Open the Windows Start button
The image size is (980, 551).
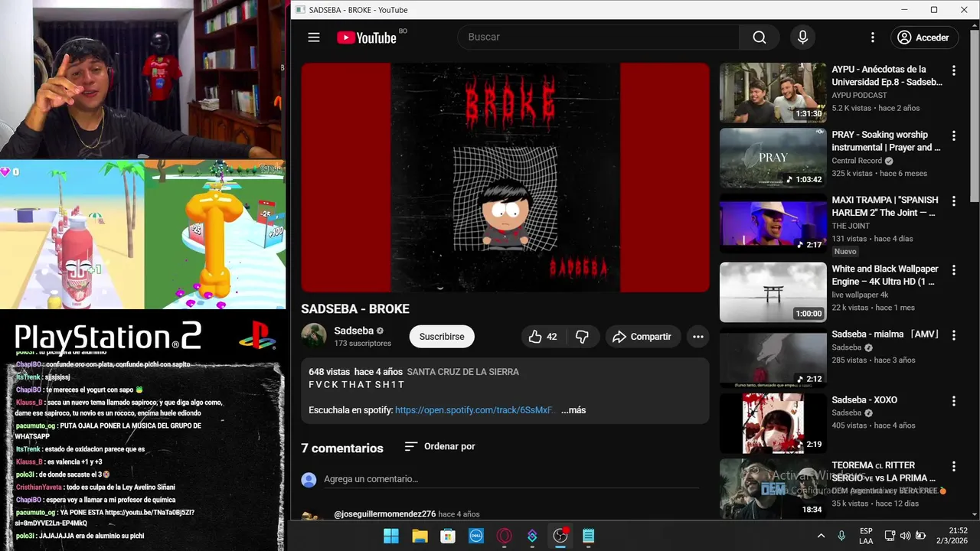(x=390, y=536)
